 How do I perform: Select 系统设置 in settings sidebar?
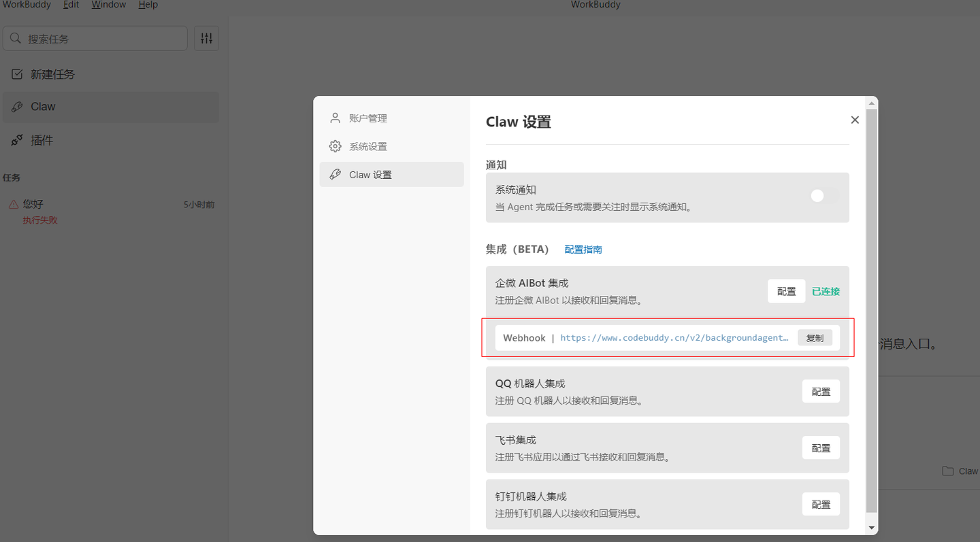tap(392, 146)
